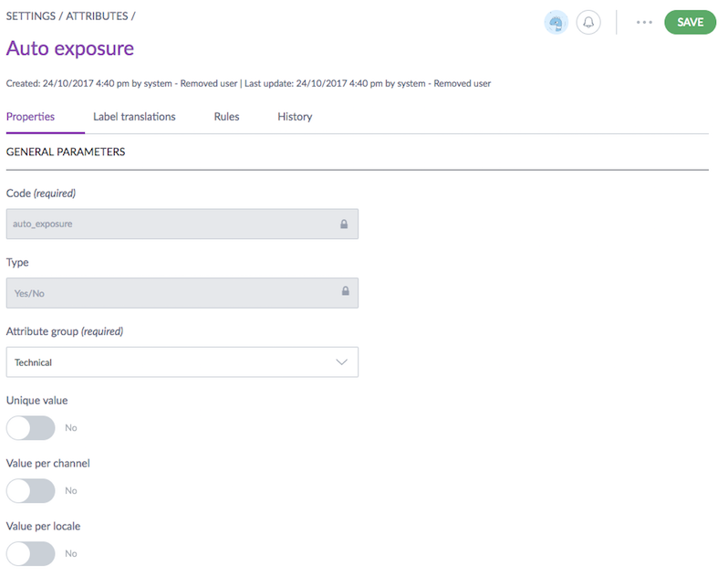The image size is (728, 576).
Task: Open the Attribute group dropdown showing Technical
Action: click(x=182, y=362)
